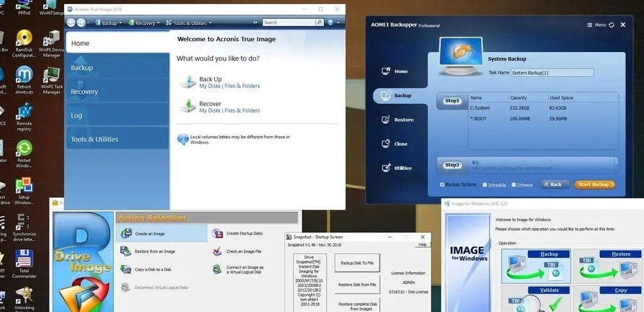Select Copy operation in Image for Windows
This screenshot has width=644, height=312.
coord(607,299)
